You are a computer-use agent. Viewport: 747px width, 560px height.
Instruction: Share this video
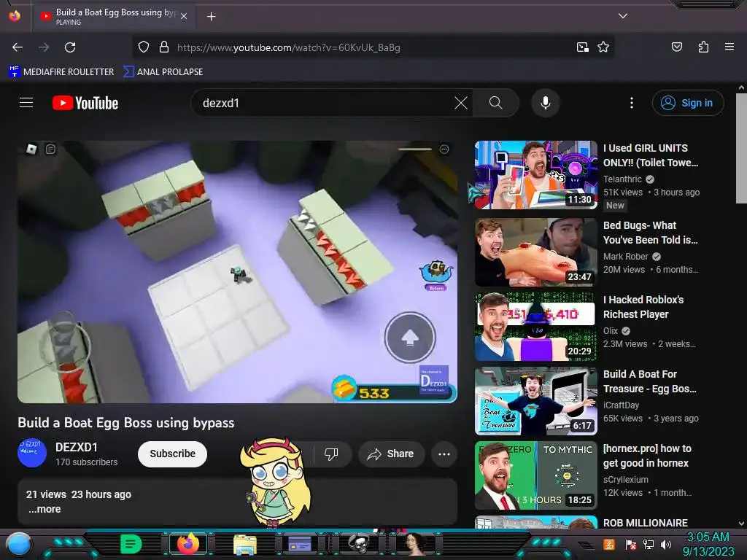(391, 454)
